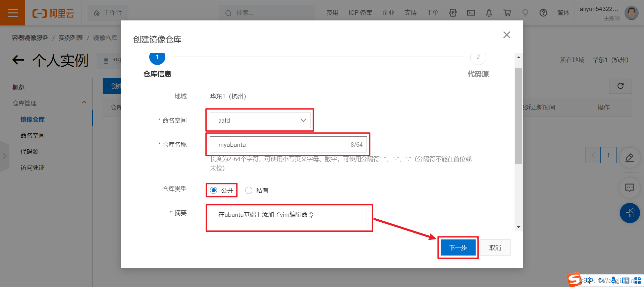Click the 下一步 button
Image resolution: width=644 pixels, height=287 pixels.
458,247
